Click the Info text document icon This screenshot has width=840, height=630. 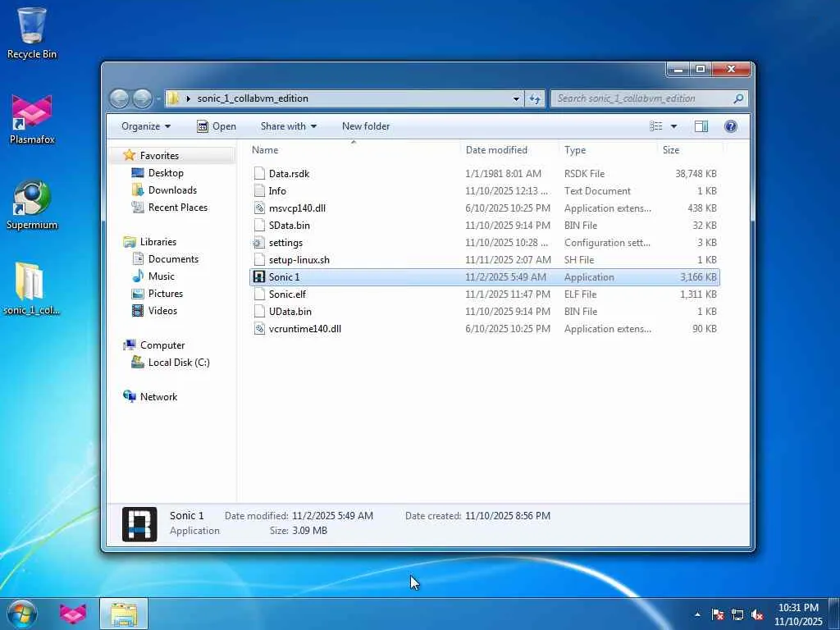pos(259,190)
